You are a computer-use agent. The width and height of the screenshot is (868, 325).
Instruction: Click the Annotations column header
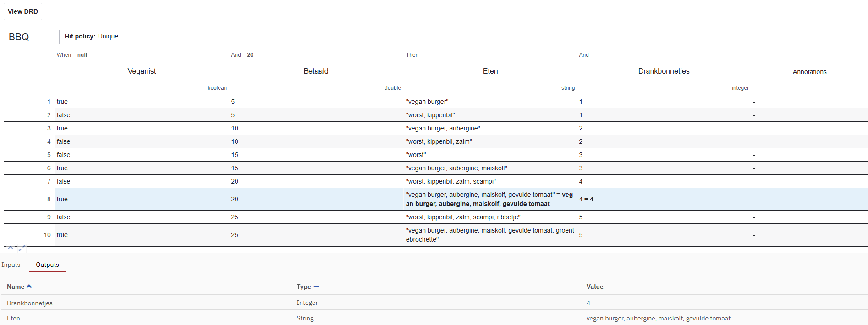pyautogui.click(x=809, y=72)
